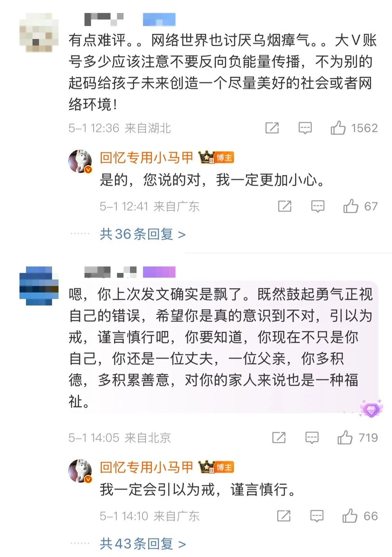Tap the purple diamond badge icon
This screenshot has width=392, height=557.
(371, 409)
